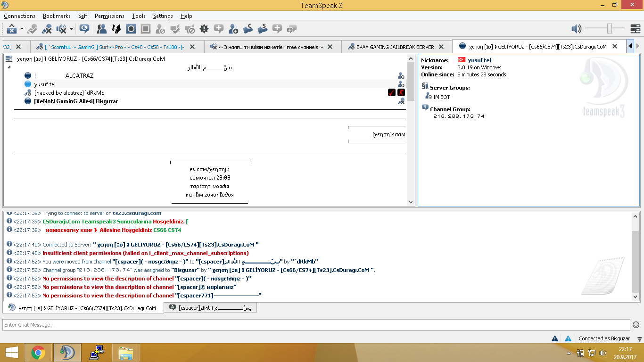
Task: Click the round record toolbar icon
Action: (x=131, y=29)
